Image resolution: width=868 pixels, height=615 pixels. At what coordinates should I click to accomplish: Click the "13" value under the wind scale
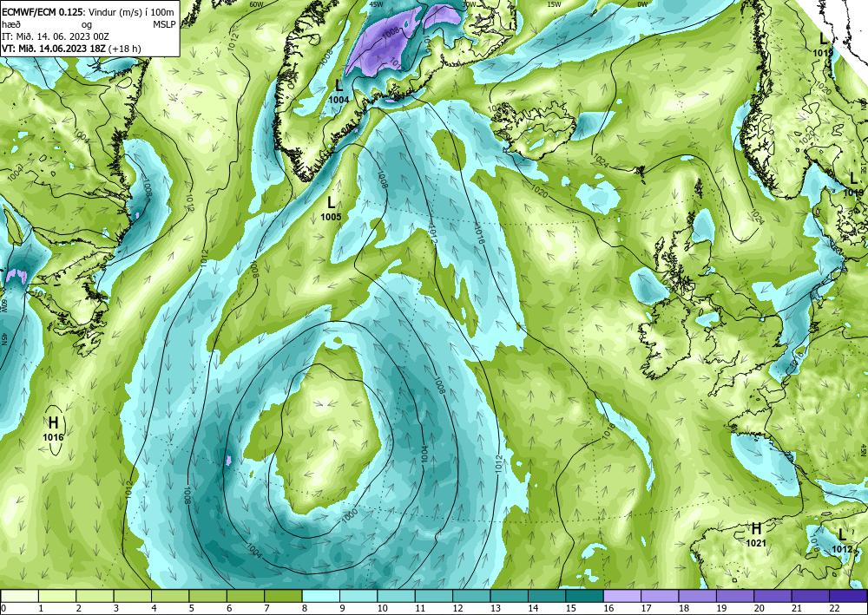(x=495, y=608)
